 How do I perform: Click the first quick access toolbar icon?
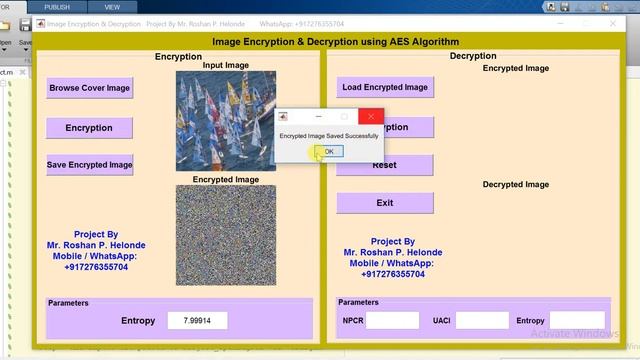pos(551,7)
